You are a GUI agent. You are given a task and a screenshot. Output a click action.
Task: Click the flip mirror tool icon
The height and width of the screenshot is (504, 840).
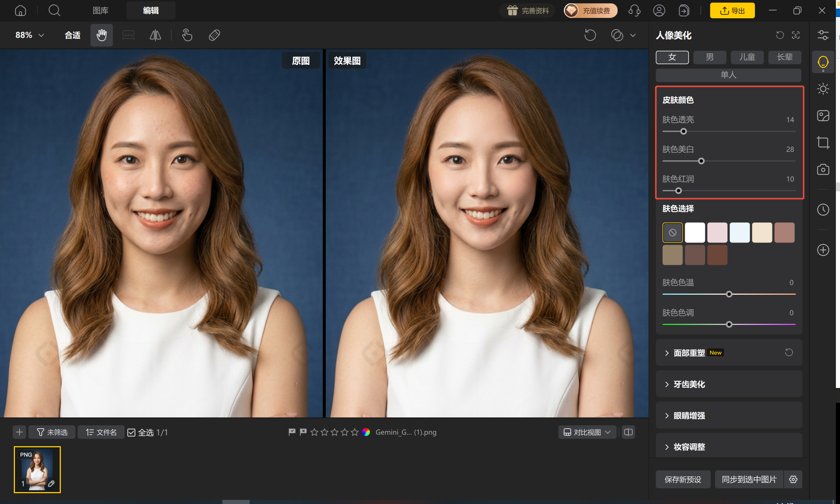[x=155, y=35]
